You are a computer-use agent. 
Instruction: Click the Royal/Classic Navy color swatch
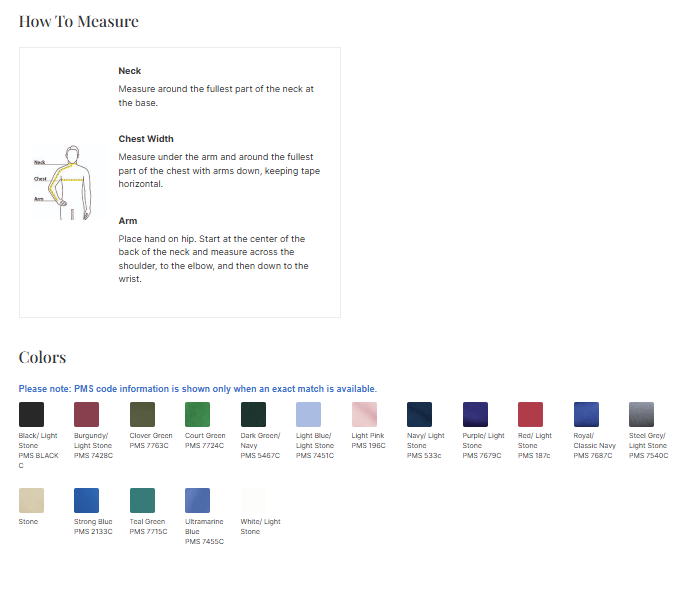586,415
